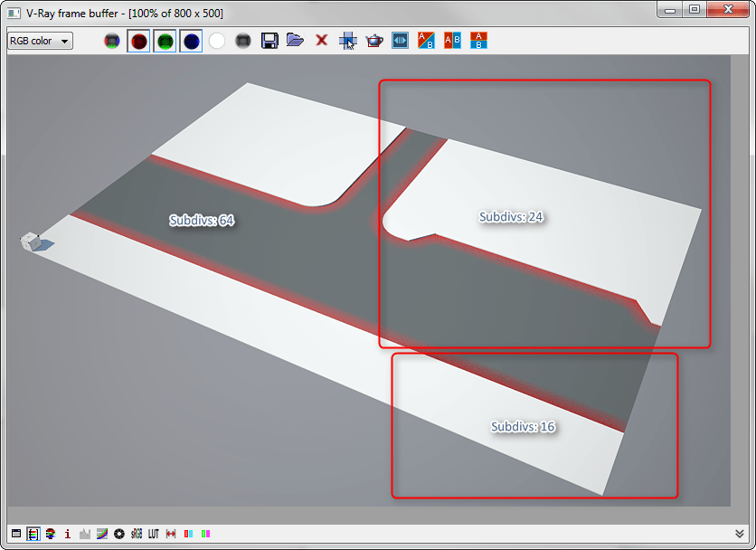Toggle the blue channel button
The width and height of the screenshot is (756, 550).
(191, 41)
